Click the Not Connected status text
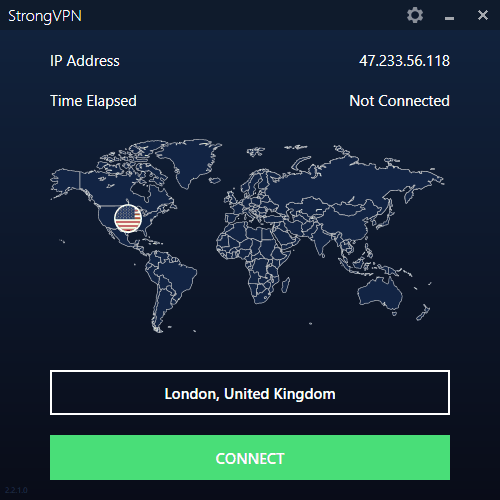500x500 pixels. click(399, 101)
